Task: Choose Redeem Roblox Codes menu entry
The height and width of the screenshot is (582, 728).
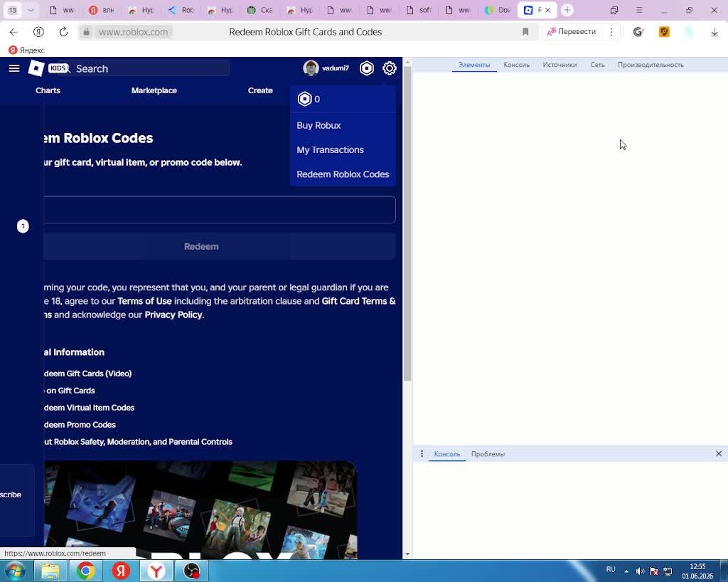Action: (x=343, y=174)
